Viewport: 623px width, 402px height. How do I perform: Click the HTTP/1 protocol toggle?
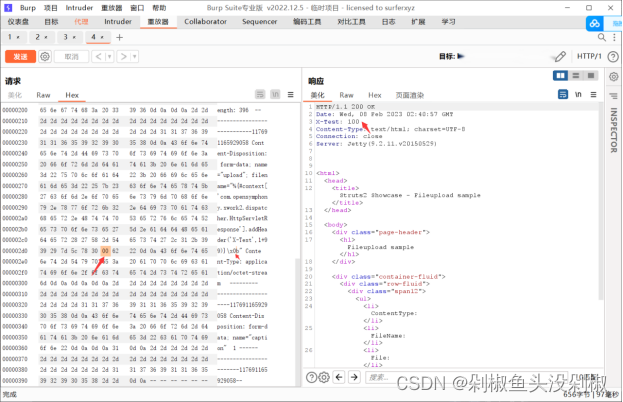click(x=589, y=56)
